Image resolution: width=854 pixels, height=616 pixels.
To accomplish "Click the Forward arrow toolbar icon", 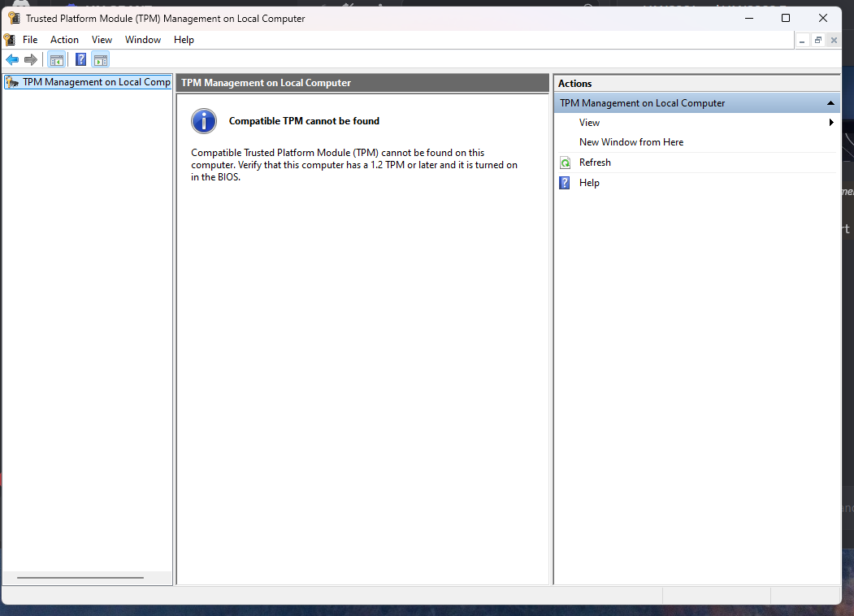I will pos(31,59).
